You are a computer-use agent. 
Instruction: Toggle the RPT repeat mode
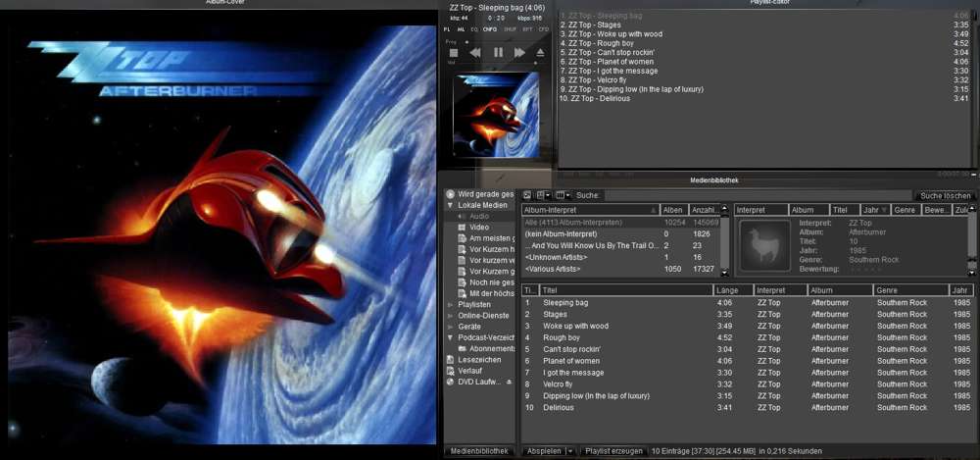coord(528,29)
